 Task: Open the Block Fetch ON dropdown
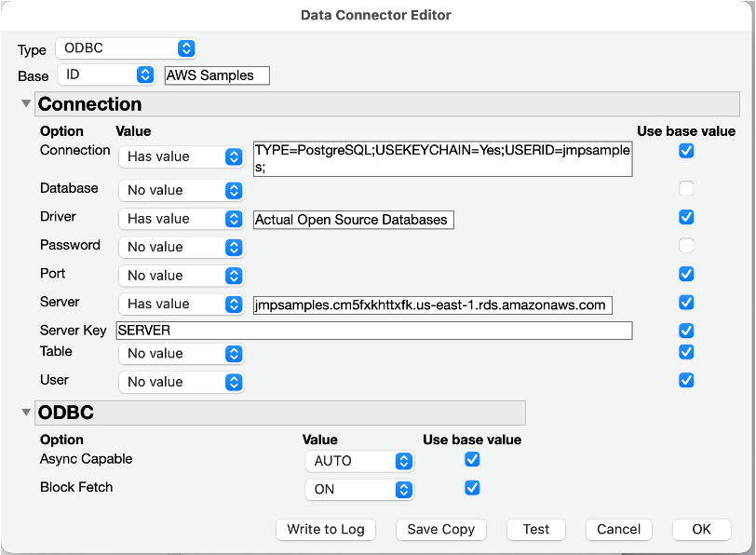[359, 489]
